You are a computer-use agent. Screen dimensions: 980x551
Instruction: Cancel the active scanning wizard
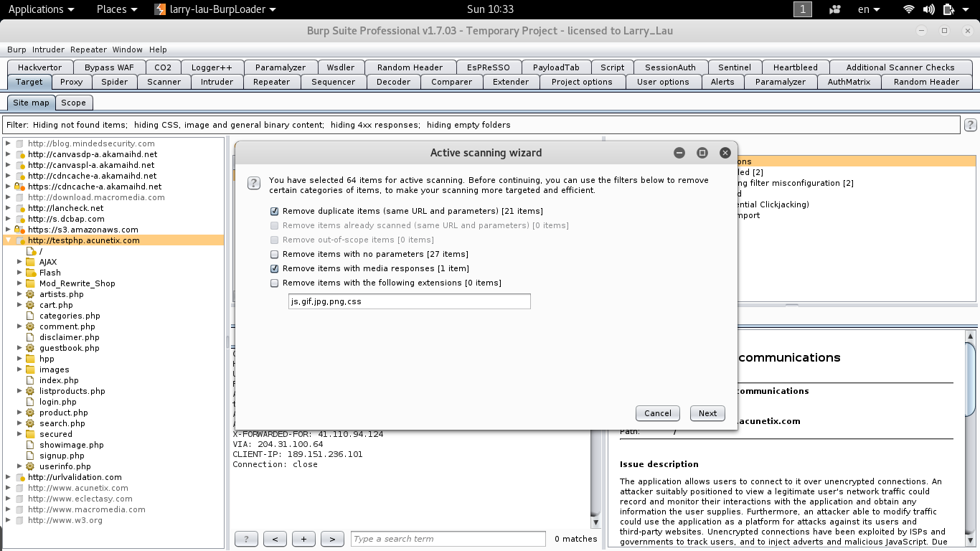point(658,413)
